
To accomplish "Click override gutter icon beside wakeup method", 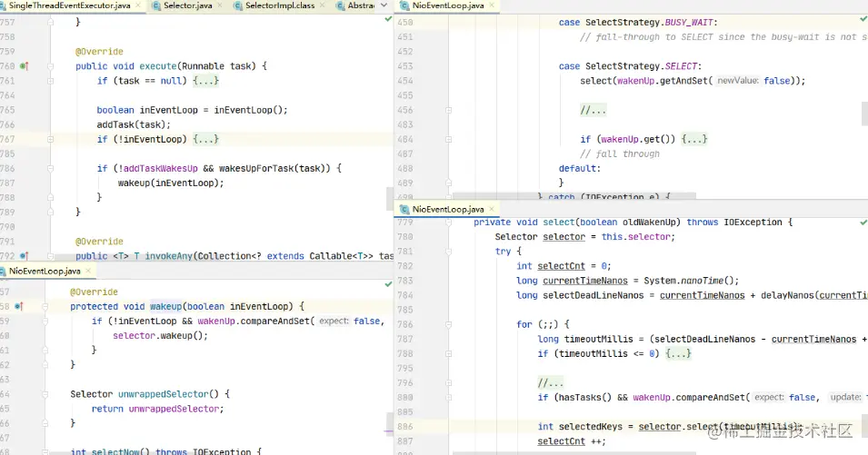I will (x=19, y=306).
